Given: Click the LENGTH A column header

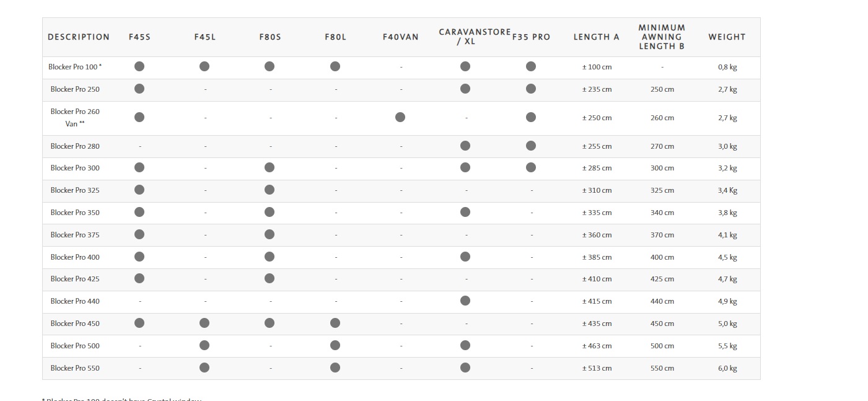Looking at the screenshot, I should [596, 37].
